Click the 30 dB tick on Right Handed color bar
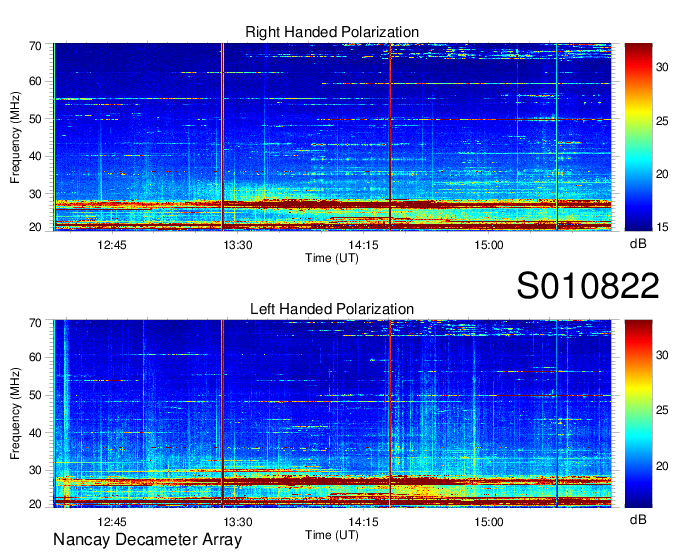This screenshot has height=552, width=680. pyautogui.click(x=662, y=67)
